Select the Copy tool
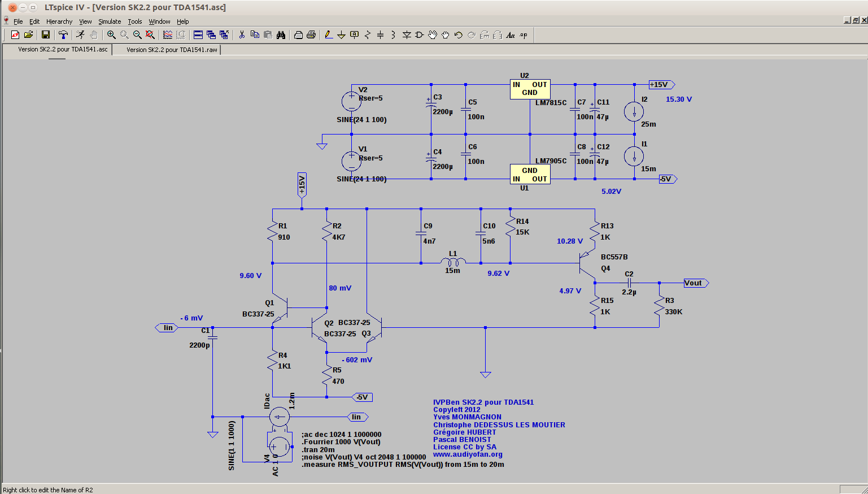The image size is (868, 494). (x=255, y=34)
